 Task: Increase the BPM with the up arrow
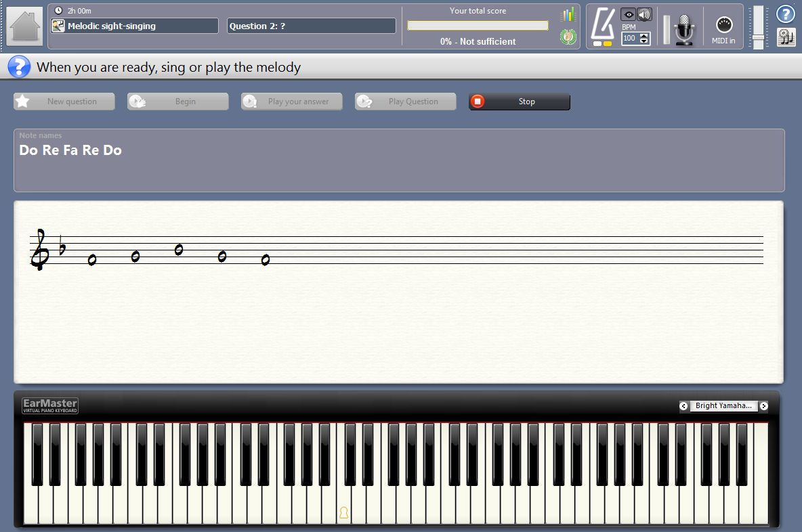[644, 35]
